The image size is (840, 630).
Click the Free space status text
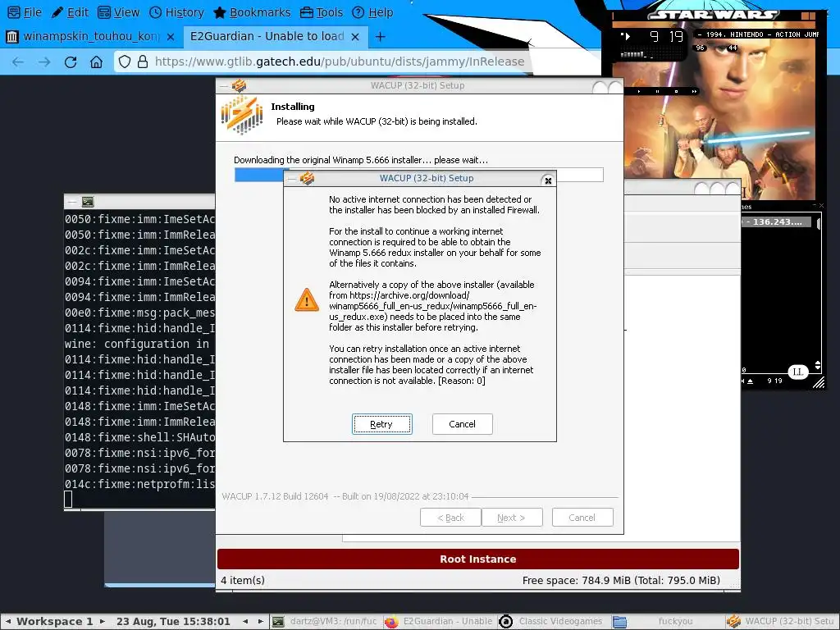click(x=621, y=580)
